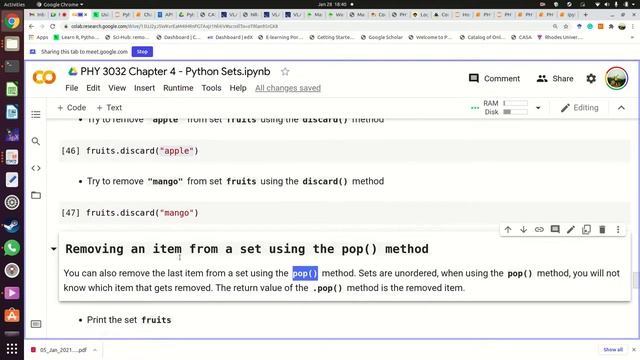Open the Comment panel
This screenshot has height=360, width=640.
pyautogui.click(x=494, y=78)
